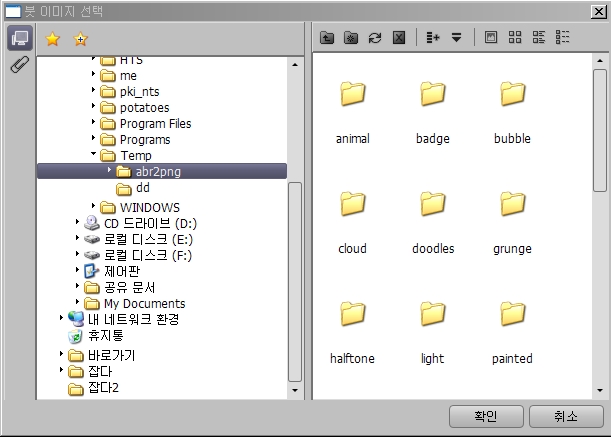Click file pane scrollbar down arrow
The width and height of the screenshot is (611, 438).
600,390
